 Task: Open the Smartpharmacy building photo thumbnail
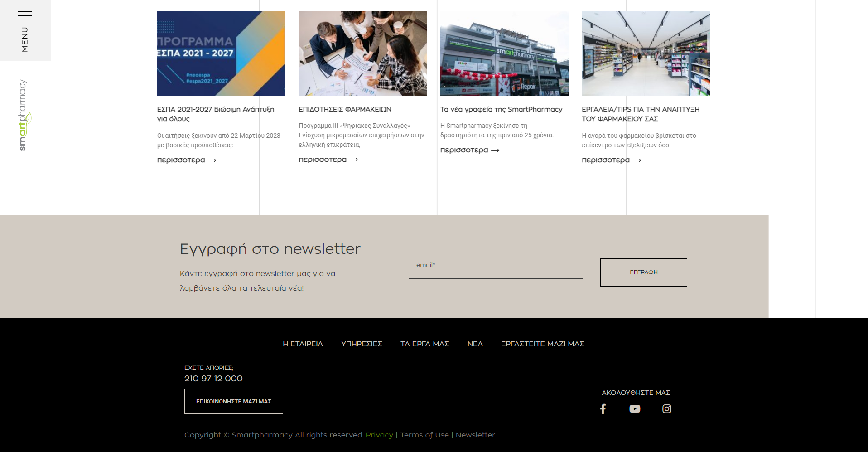tap(504, 53)
